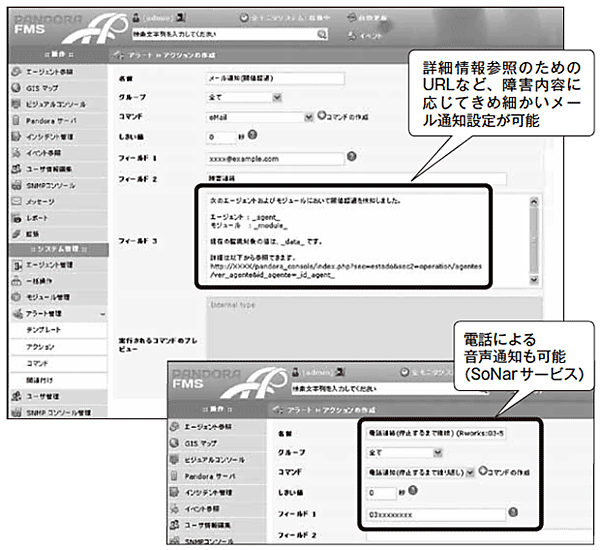Open the モジュール管理 icon

pyautogui.click(x=16, y=297)
